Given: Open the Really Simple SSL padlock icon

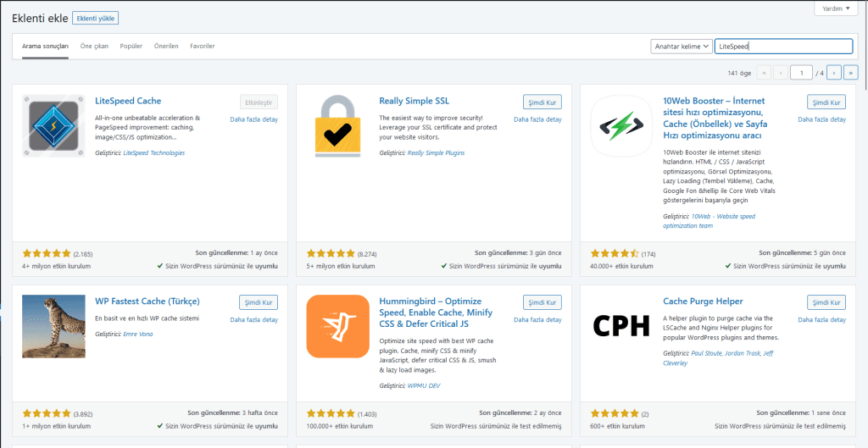Looking at the screenshot, I should (x=337, y=125).
